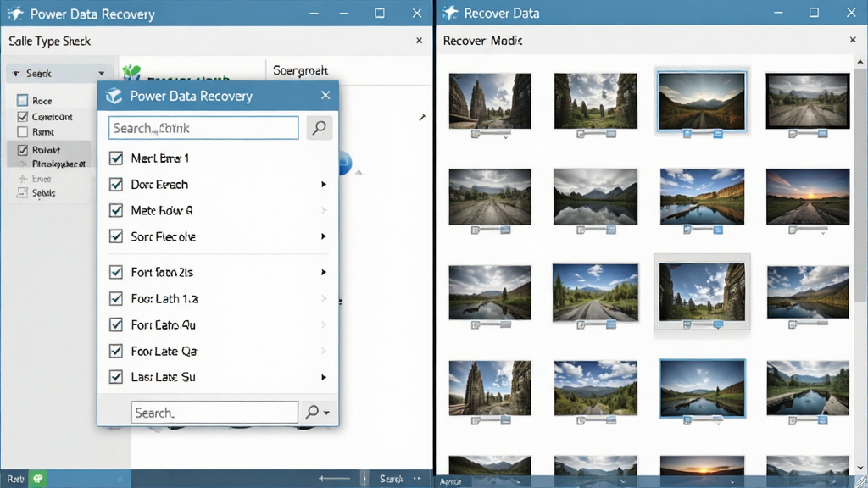Uncheck the Dore Eeach checkbox
This screenshot has width=868, height=488.
115,184
